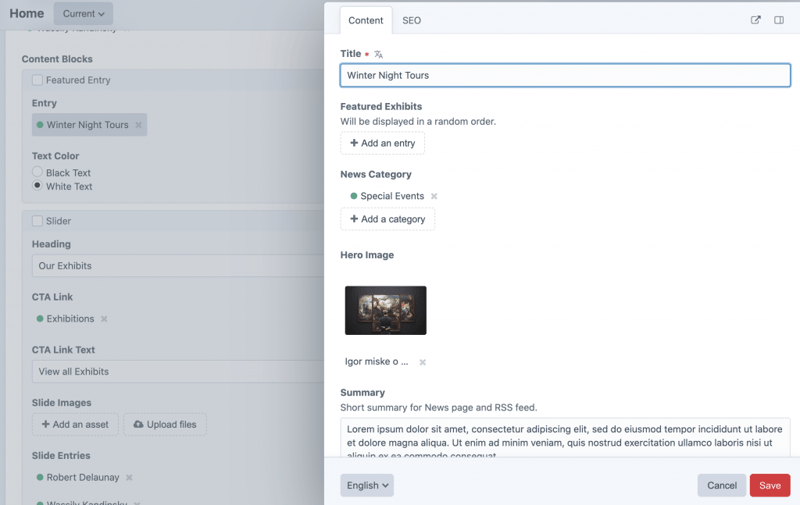800x505 pixels.
Task: Remove Winter Night Tours entry chip
Action: tap(139, 125)
